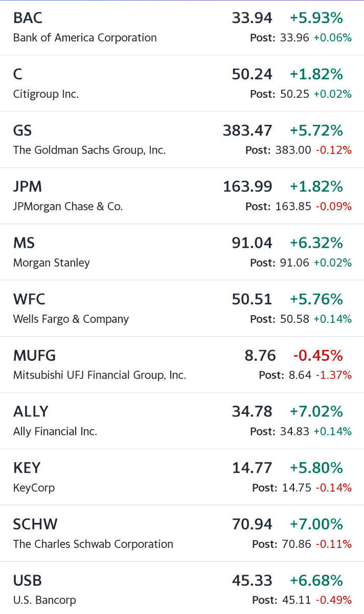Tap the Citigroup Inc. company name

[46, 94]
